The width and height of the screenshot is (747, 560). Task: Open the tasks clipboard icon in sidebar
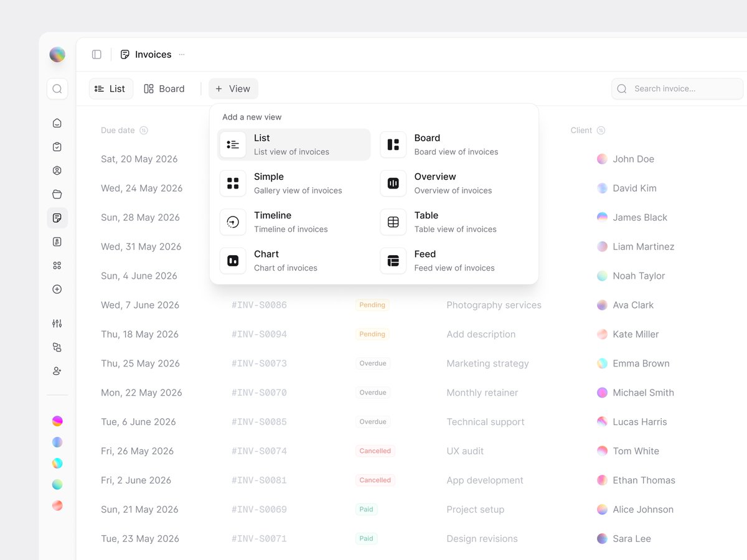[57, 147]
